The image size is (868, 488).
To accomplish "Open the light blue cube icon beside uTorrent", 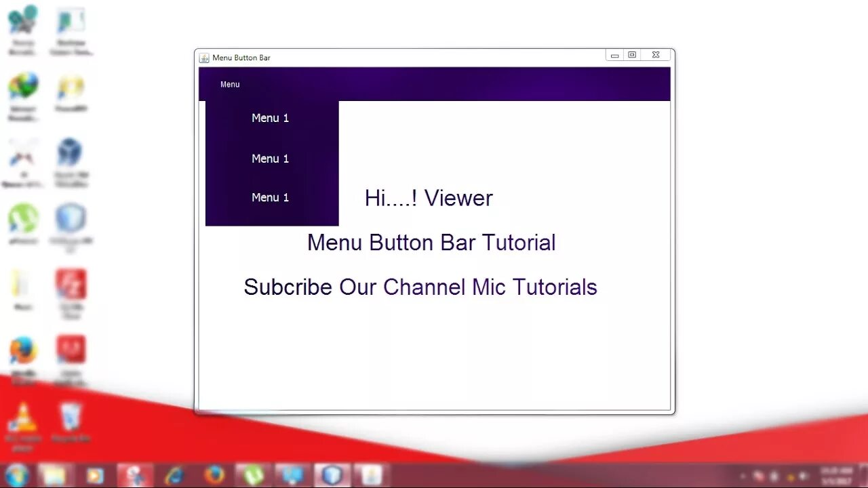I will pyautogui.click(x=71, y=227).
